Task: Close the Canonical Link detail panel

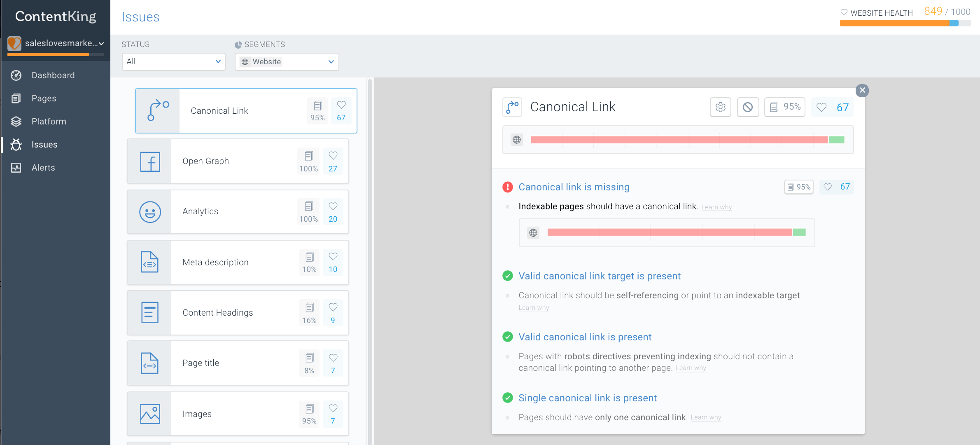Action: coord(862,90)
